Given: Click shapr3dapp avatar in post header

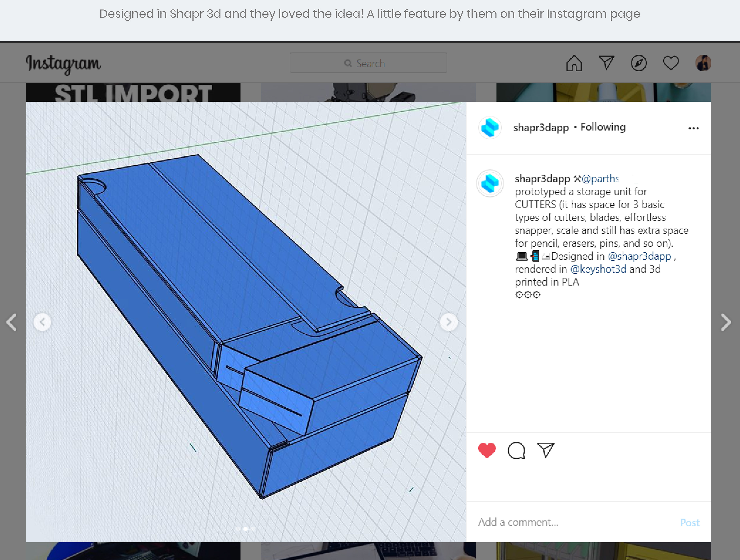Looking at the screenshot, I should (490, 127).
